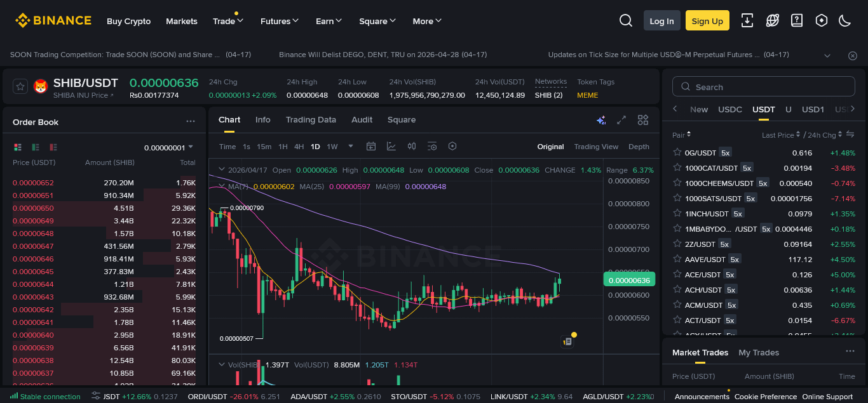This screenshot has width=868, height=403.
Task: Open the DEGO, DENT, TRU delisting announcement
Action: 383,55
